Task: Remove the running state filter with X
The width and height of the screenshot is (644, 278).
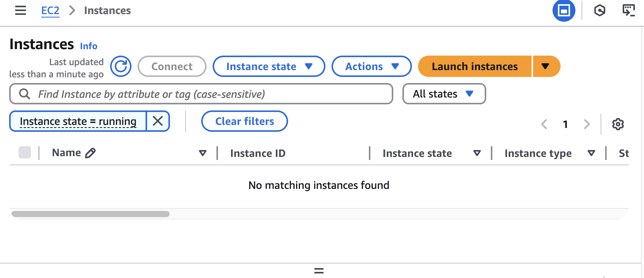Action: click(158, 121)
